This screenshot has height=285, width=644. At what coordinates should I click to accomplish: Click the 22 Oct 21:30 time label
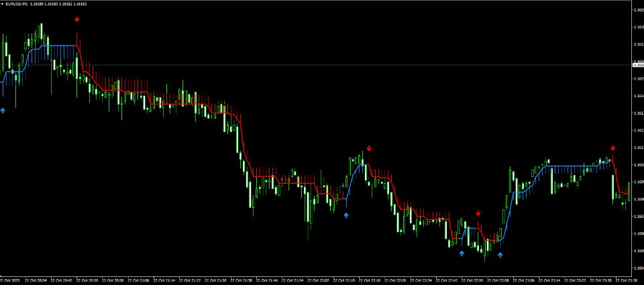[215, 280]
